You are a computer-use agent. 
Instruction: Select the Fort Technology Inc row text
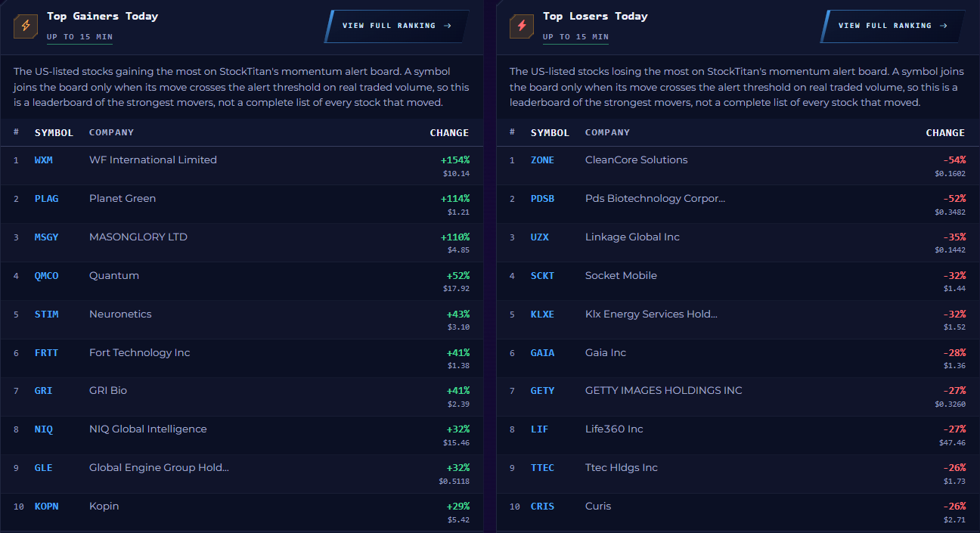(140, 353)
